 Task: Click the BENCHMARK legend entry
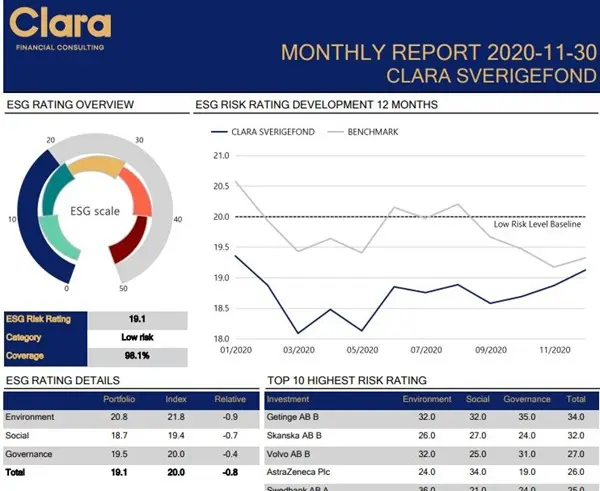pos(363,132)
